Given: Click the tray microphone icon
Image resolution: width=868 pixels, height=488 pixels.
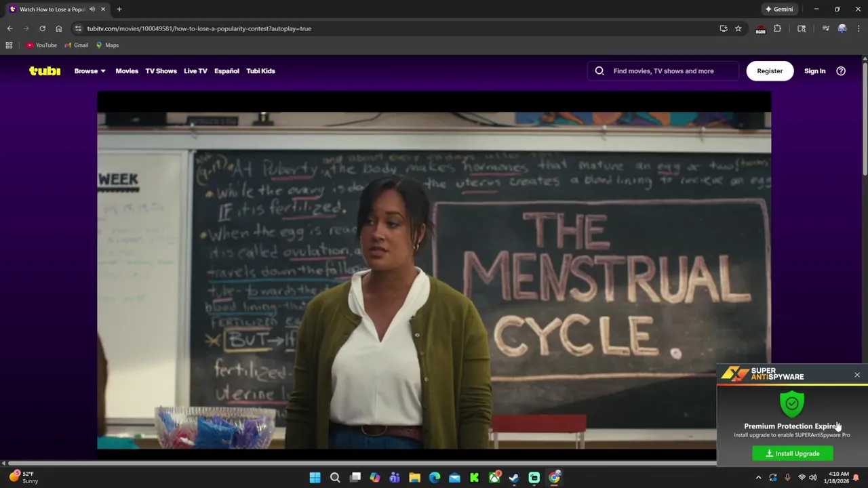Looking at the screenshot, I should click(787, 478).
